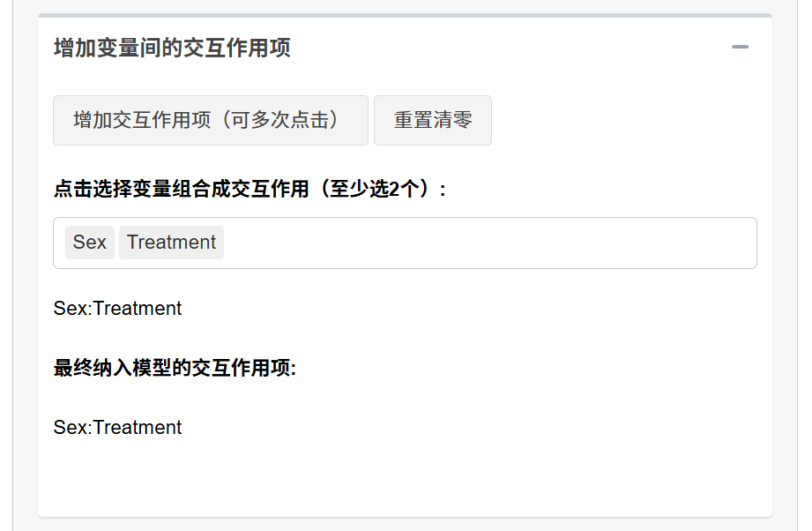812x531 pixels.
Task: Click the gap between the add and reset buttons
Action: [371, 120]
